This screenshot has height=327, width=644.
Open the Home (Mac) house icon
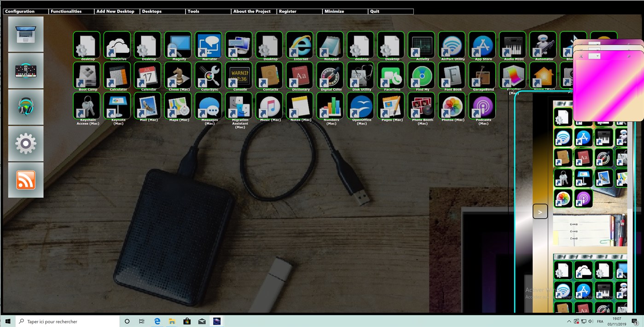coord(543,75)
